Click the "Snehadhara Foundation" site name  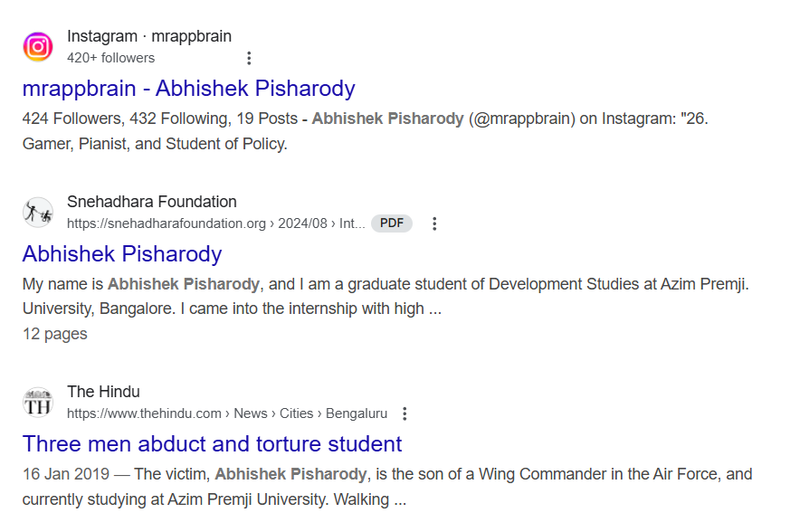point(152,202)
